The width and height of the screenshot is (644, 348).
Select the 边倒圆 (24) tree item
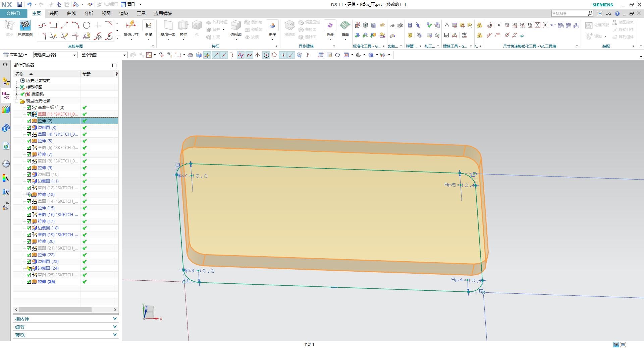pos(48,268)
